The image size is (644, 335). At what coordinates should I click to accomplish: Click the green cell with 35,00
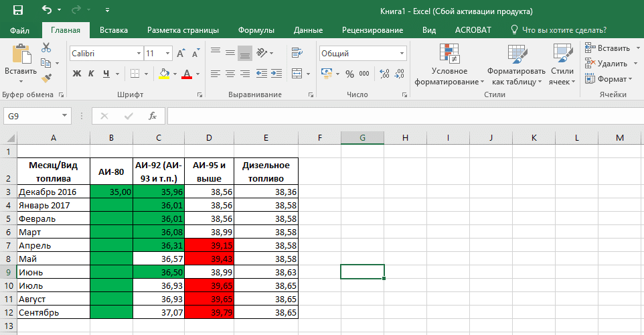[111, 192]
